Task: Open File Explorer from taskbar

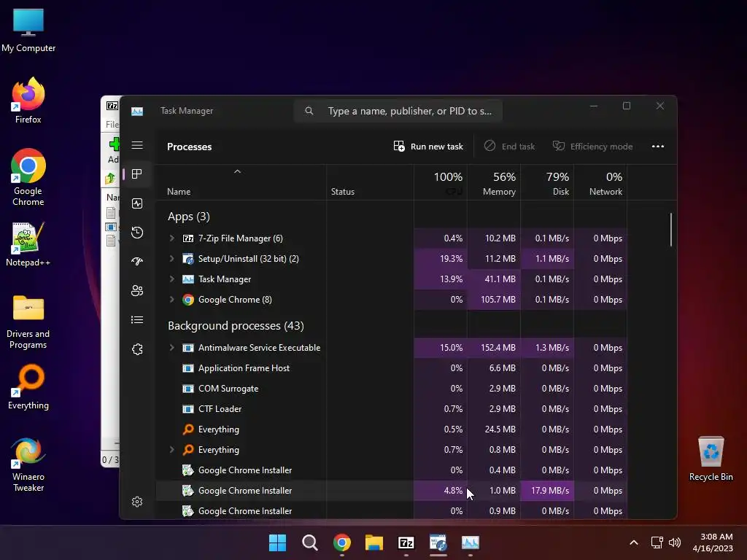Action: [x=374, y=542]
